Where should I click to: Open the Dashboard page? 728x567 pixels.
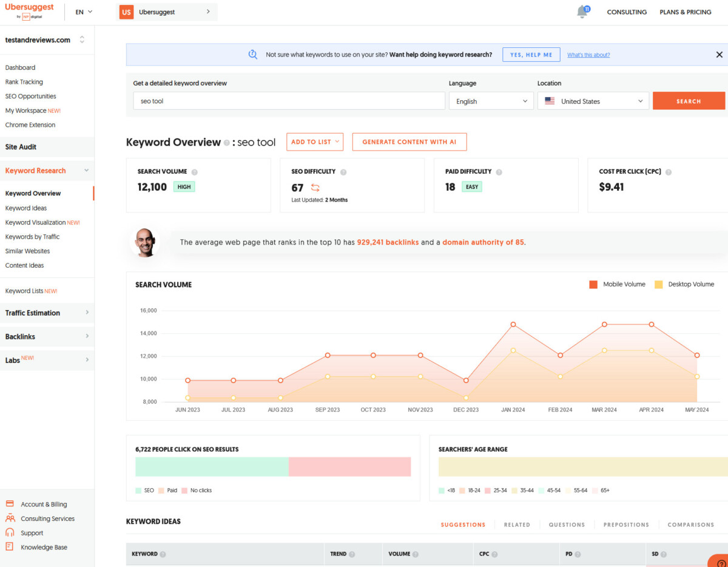(x=20, y=67)
